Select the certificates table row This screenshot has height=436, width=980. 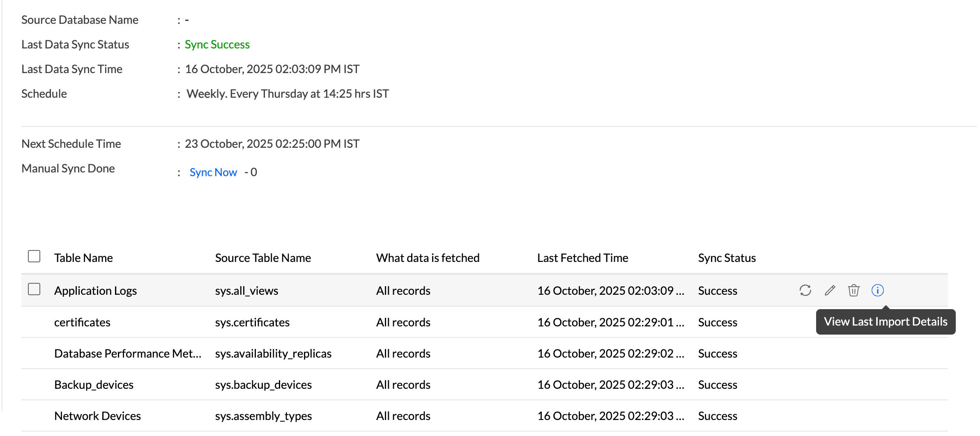pos(82,322)
